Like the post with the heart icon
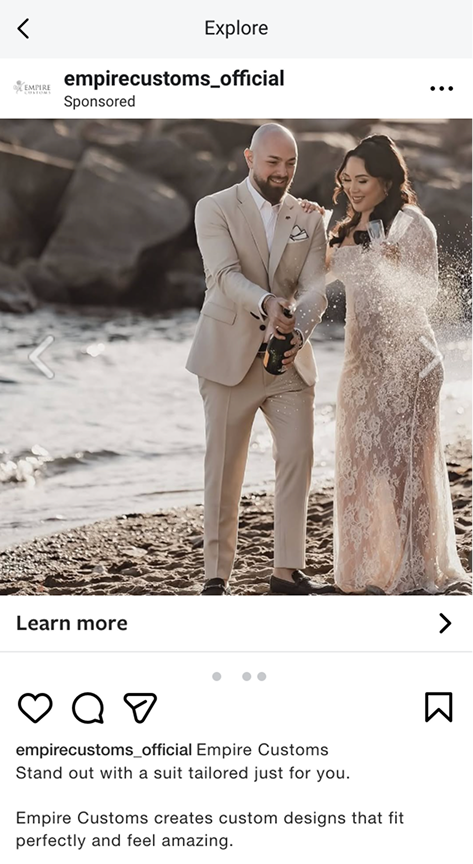Screen dimensions: 473x864 pos(35,708)
